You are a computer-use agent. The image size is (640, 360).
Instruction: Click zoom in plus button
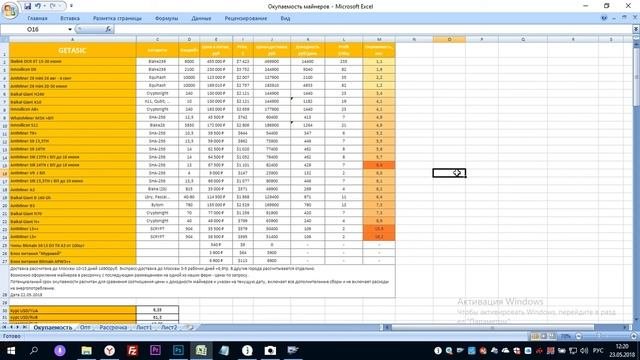point(634,336)
